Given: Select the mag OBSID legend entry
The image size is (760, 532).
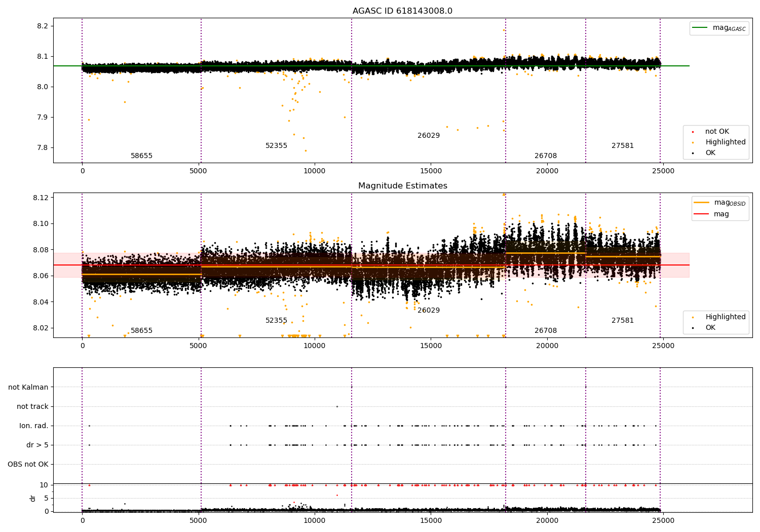Looking at the screenshot, I should (730, 203).
